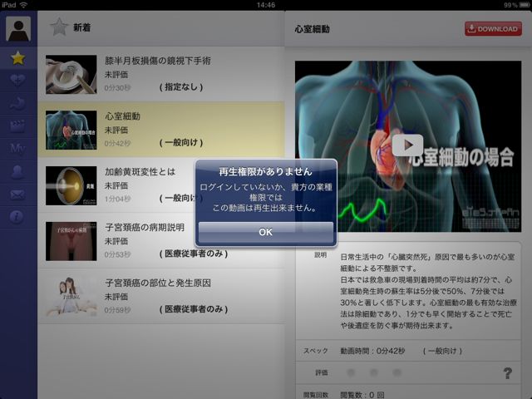
Task: Click the red DOWNLOAD button
Action: click(x=493, y=29)
